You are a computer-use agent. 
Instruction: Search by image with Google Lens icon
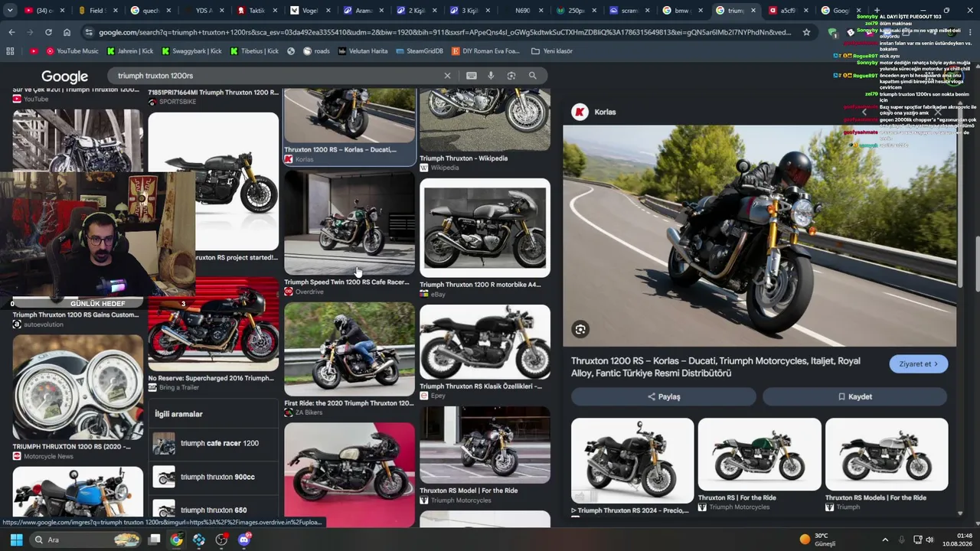point(511,76)
